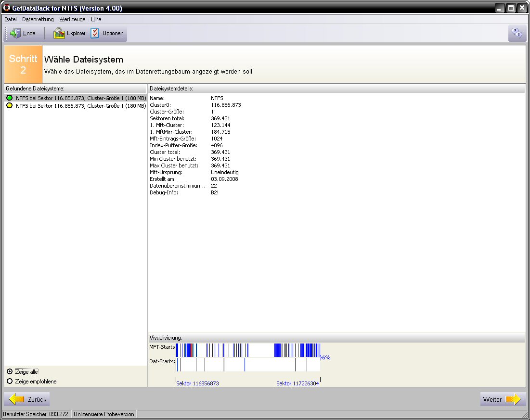This screenshot has height=420, width=530.
Task: Click the 1. Mft-Cluster value 123.144
Action: tap(220, 125)
